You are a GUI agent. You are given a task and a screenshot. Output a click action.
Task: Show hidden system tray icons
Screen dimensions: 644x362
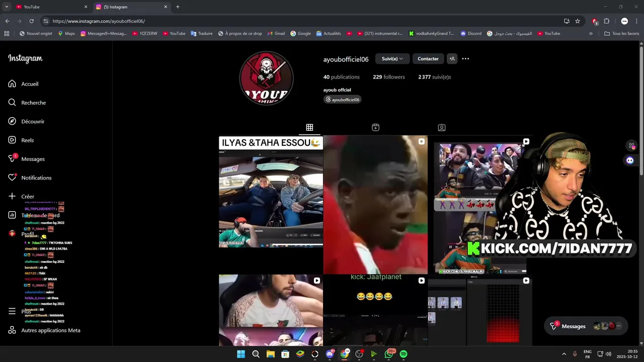(x=563, y=354)
